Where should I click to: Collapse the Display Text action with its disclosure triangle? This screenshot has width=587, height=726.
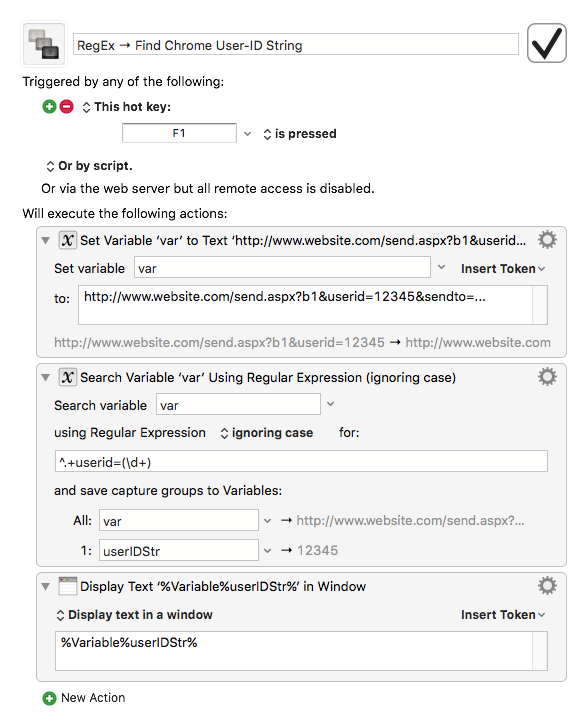click(x=45, y=587)
